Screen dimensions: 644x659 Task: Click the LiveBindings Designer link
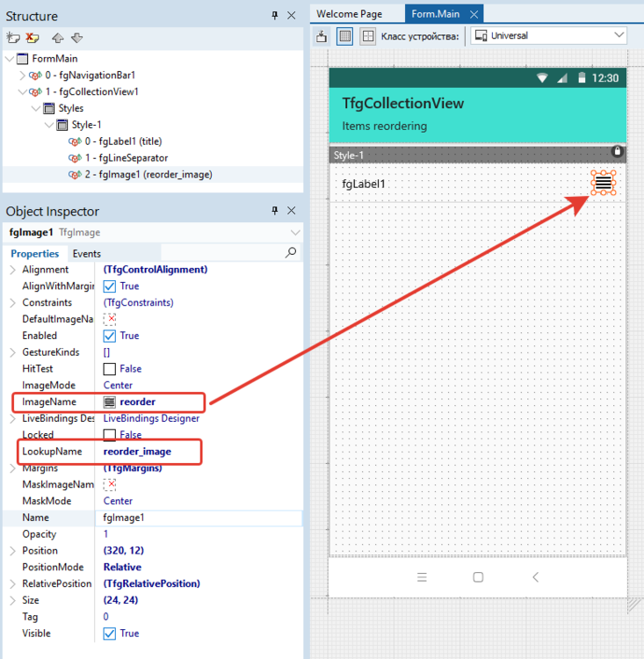[151, 418]
